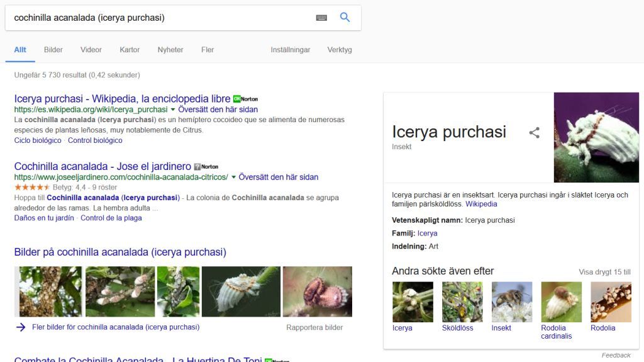Click Visa drygt 15 till
This screenshot has width=644, height=362.
pos(604,272)
